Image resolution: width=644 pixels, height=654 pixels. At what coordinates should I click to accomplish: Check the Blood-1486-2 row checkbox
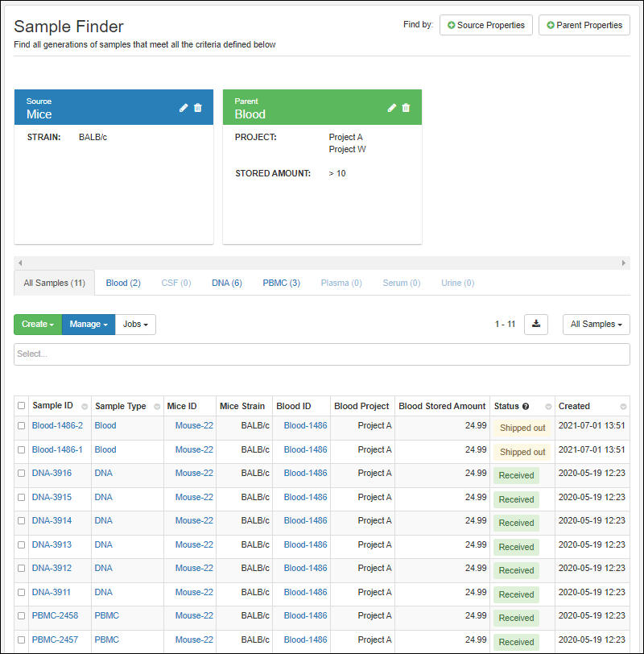click(22, 426)
